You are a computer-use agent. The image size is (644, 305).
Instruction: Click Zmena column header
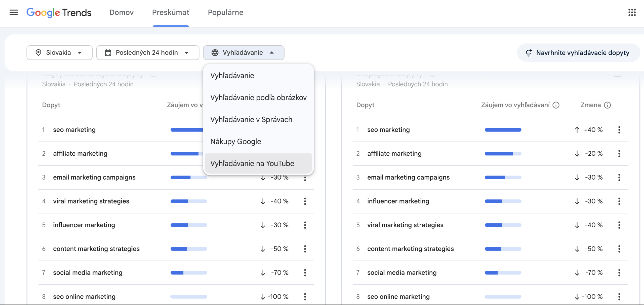590,105
